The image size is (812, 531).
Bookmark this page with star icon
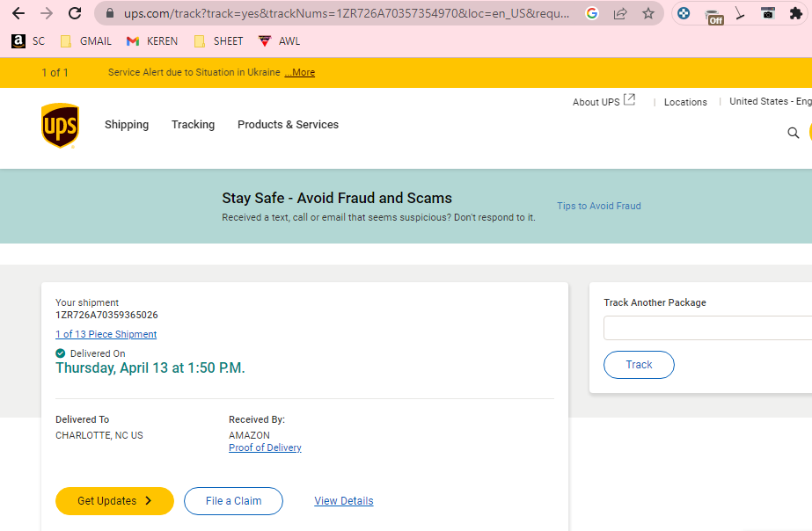coord(647,13)
